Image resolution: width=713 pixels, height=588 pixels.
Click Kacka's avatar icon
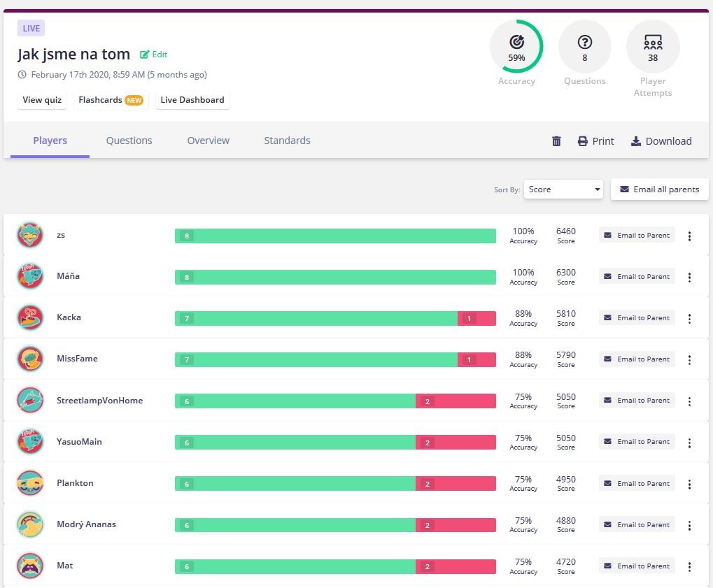(x=30, y=317)
